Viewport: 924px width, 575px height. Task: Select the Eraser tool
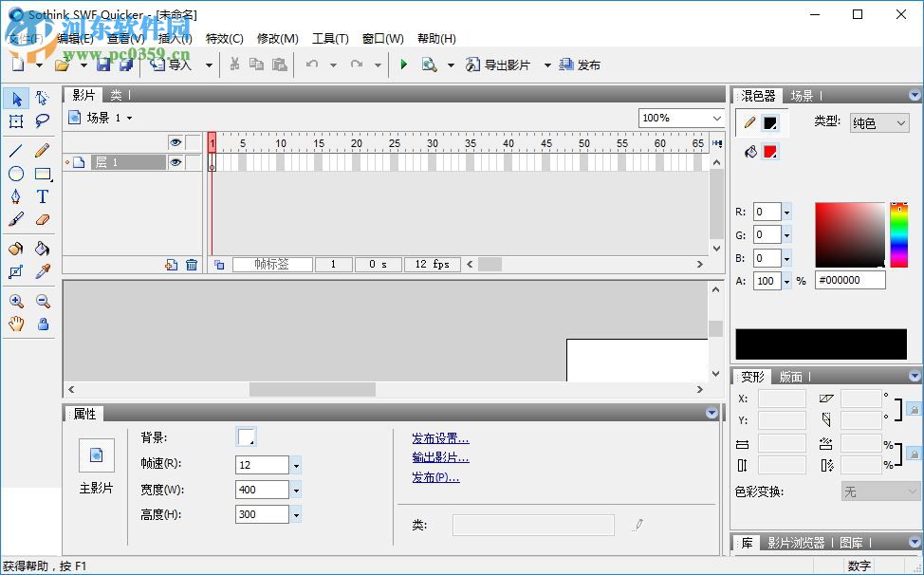coord(42,220)
